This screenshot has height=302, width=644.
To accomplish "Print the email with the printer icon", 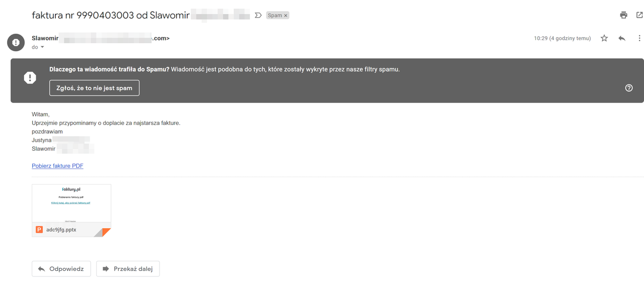I will tap(624, 15).
